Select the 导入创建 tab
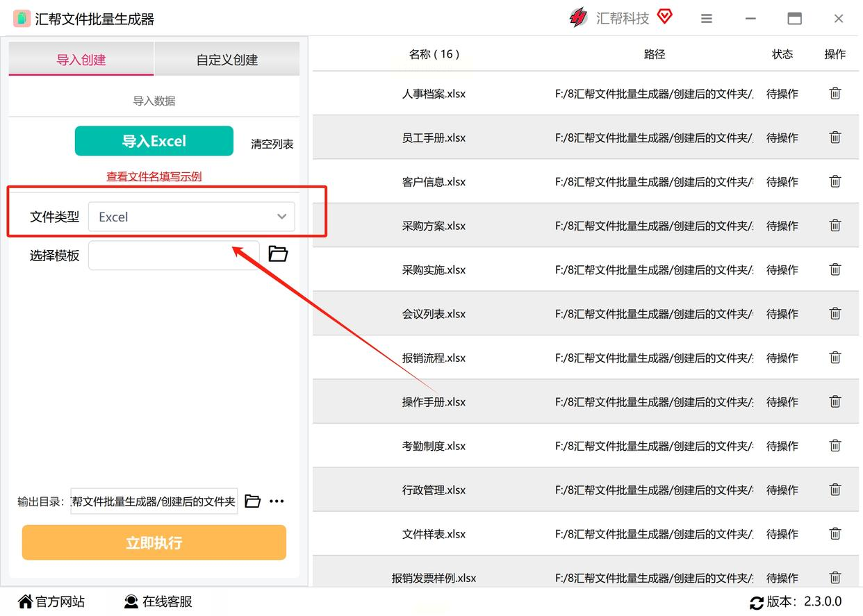Screen dimensions: 863x616 pyautogui.click(x=81, y=60)
